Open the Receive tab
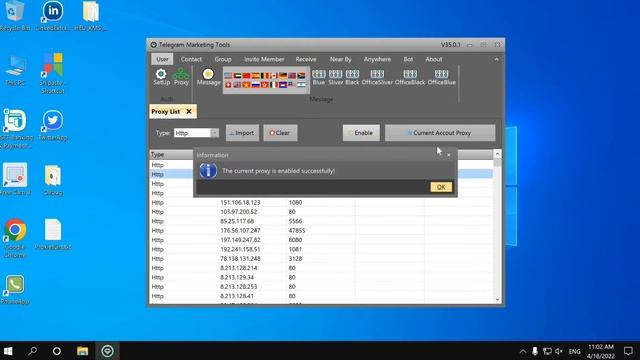 [306, 59]
